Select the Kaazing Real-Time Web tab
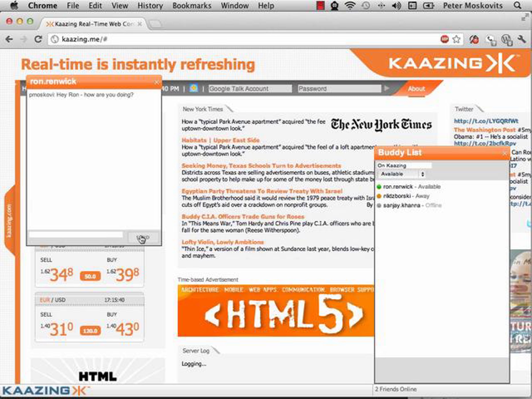Viewport: 532px width, 399px height. [x=94, y=24]
